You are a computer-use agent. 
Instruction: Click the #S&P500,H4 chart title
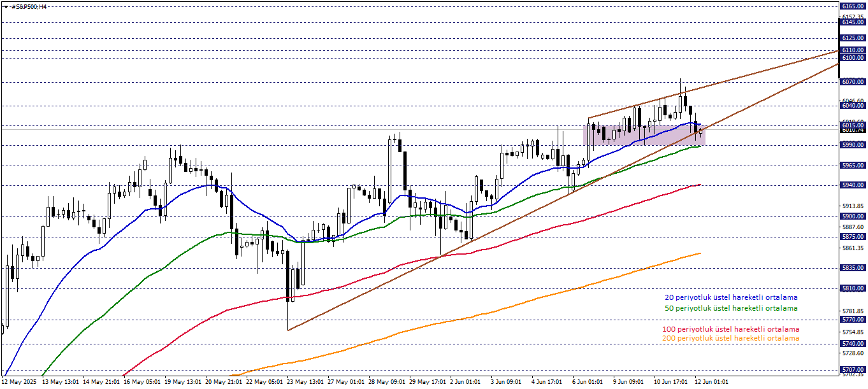pos(29,6)
